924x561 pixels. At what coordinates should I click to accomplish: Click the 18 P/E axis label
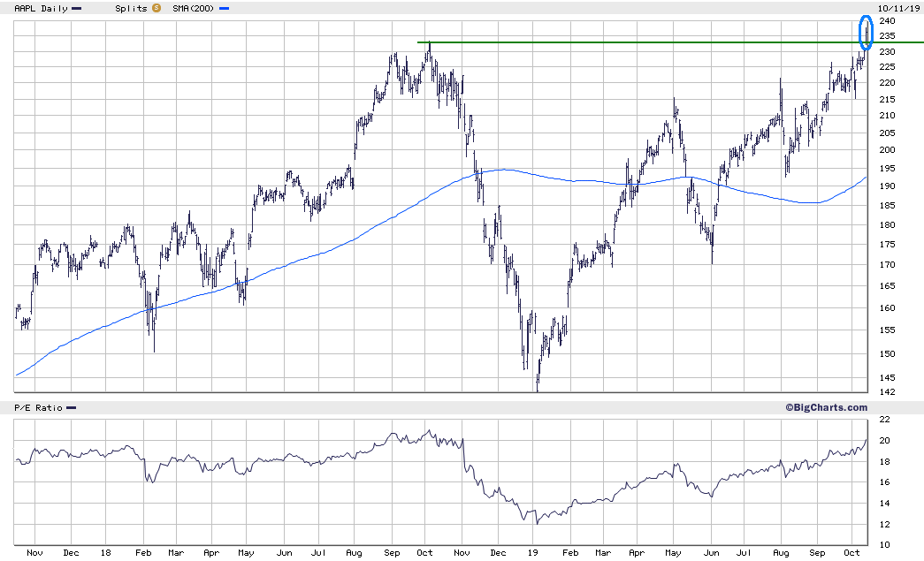(884, 462)
